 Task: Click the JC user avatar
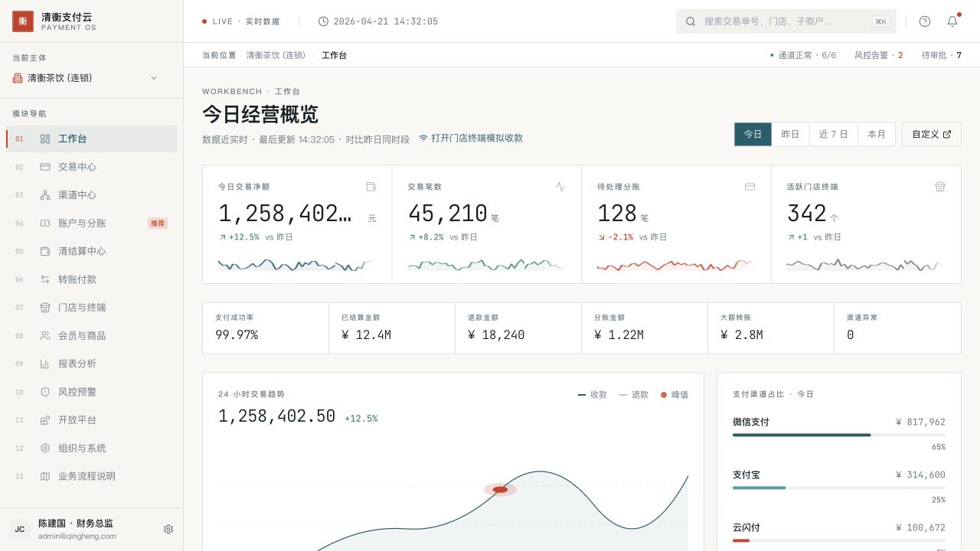point(20,529)
